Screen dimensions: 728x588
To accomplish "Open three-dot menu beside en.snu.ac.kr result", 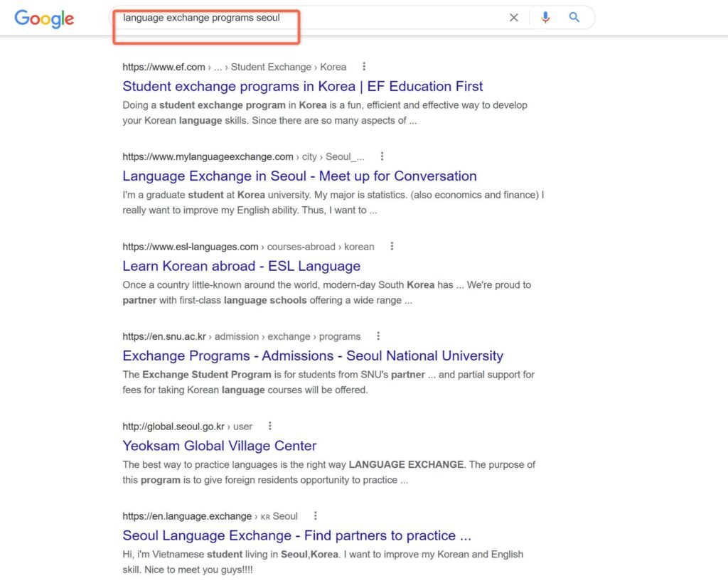I will 378,336.
